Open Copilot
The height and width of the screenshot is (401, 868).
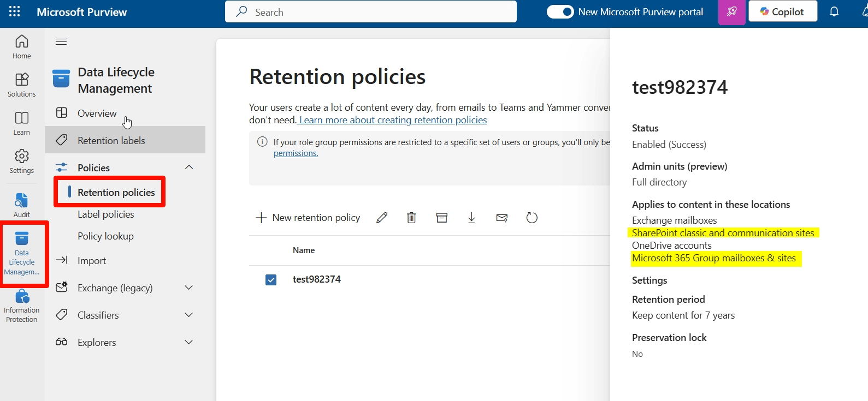pos(783,11)
